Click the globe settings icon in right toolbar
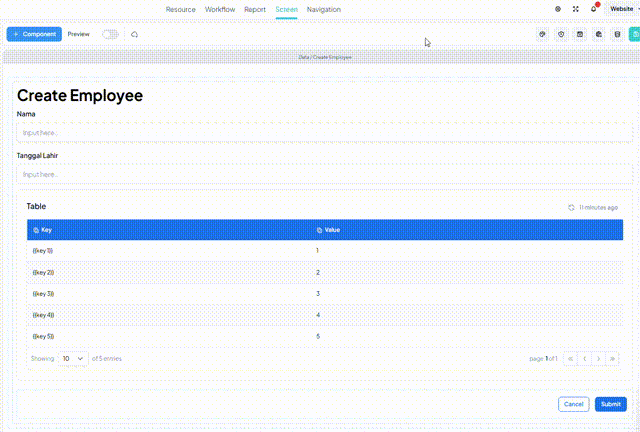 pos(598,34)
